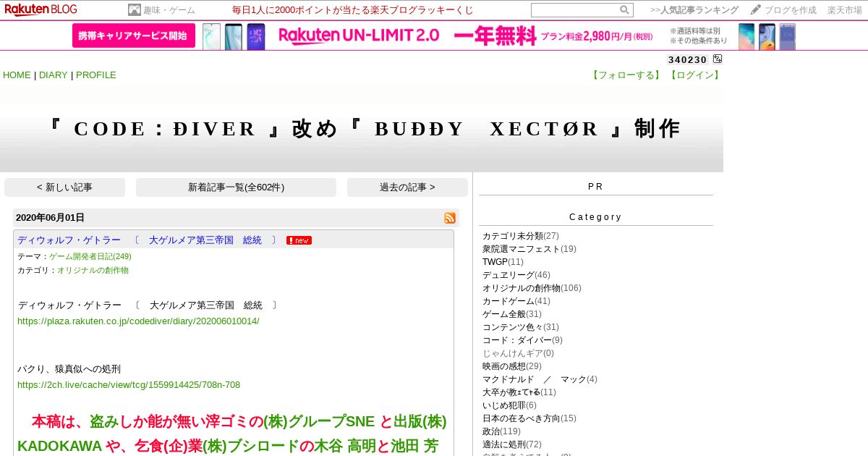Select category カードゲーム(41)
The width and height of the screenshot is (868, 456).
pyautogui.click(x=516, y=301)
